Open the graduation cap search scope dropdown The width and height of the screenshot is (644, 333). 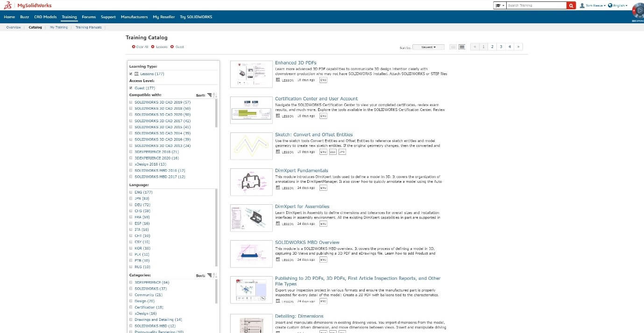tap(500, 6)
